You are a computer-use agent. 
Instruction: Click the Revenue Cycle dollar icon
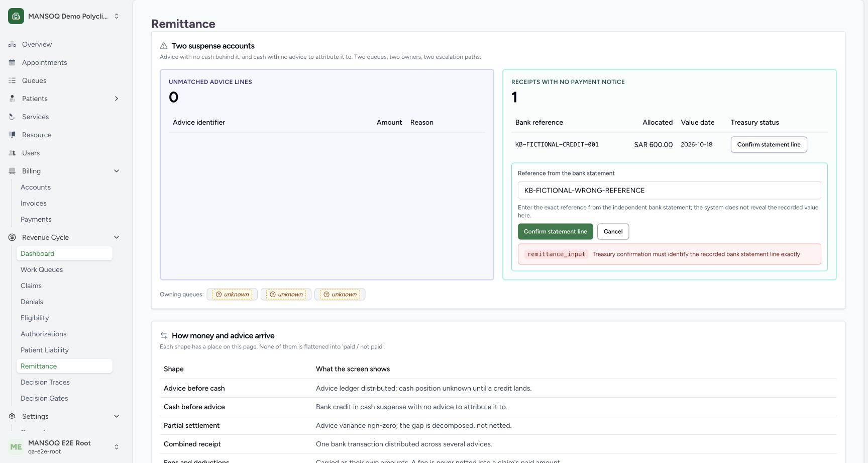pyautogui.click(x=12, y=238)
